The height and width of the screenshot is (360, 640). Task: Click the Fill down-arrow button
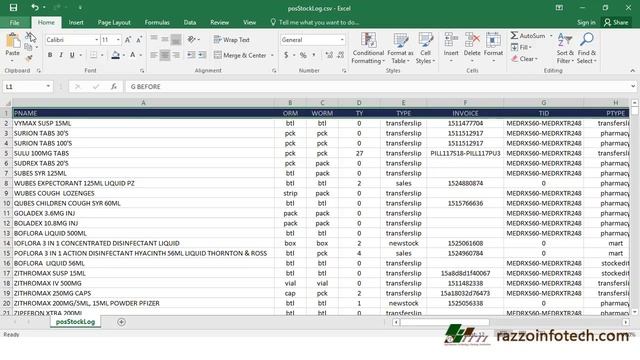click(x=521, y=47)
